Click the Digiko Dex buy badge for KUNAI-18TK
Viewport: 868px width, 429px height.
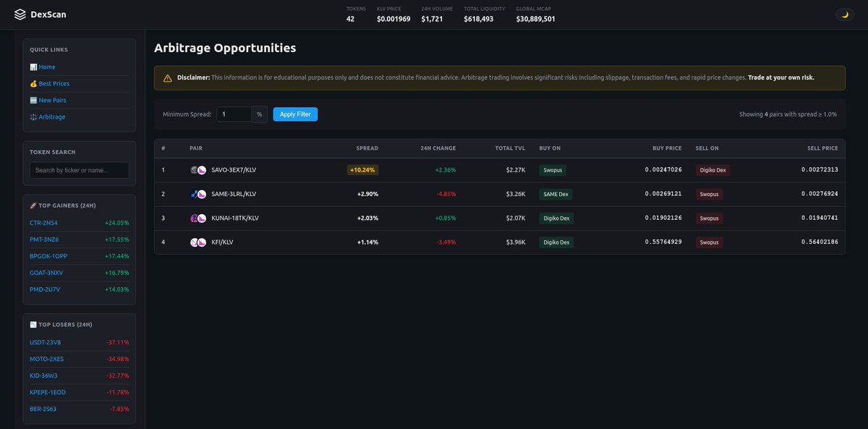tap(556, 218)
